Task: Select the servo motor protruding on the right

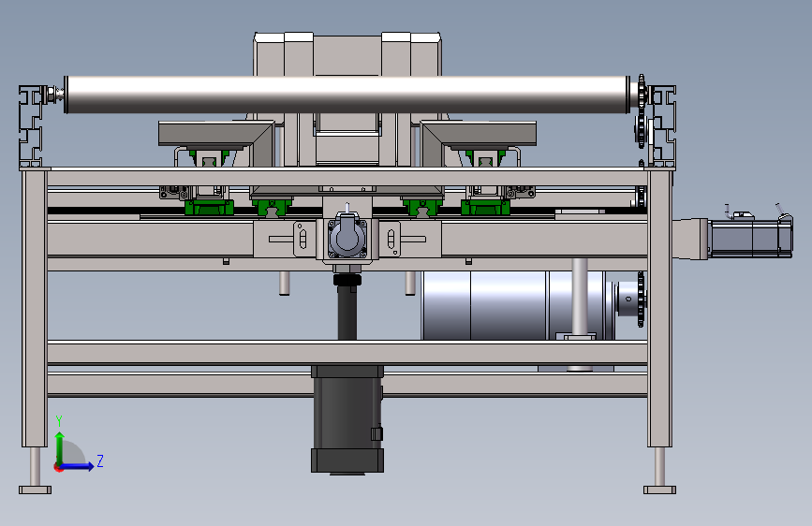Action: click(751, 238)
